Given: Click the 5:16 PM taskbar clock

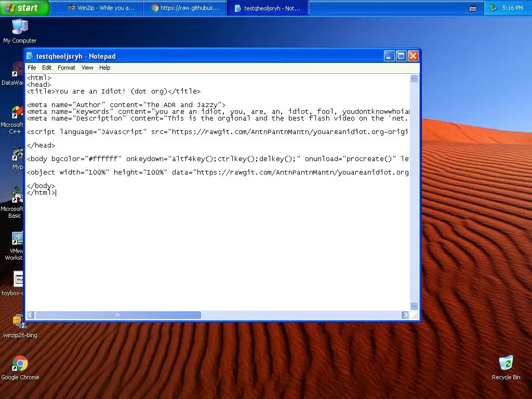Looking at the screenshot, I should (x=512, y=8).
